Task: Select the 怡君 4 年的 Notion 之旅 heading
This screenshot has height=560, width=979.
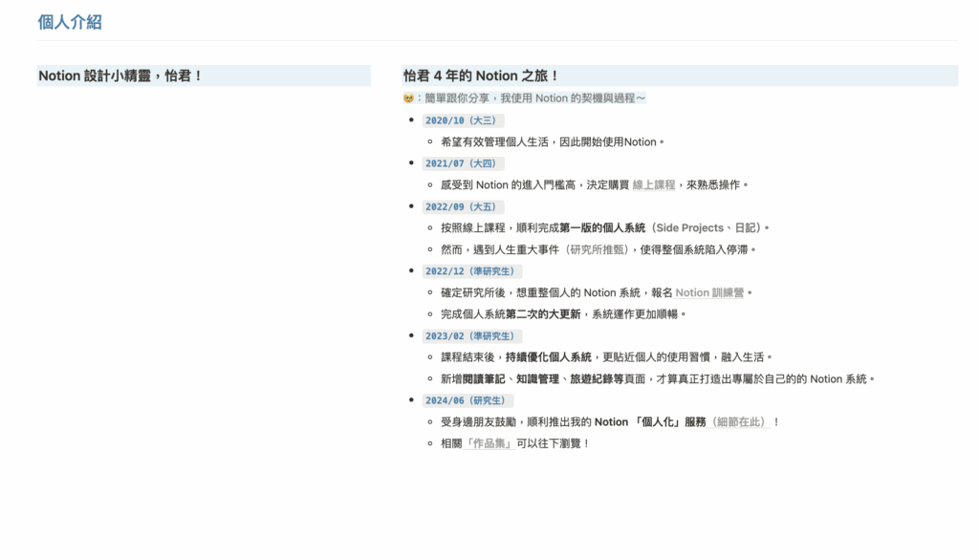Action: (x=481, y=75)
